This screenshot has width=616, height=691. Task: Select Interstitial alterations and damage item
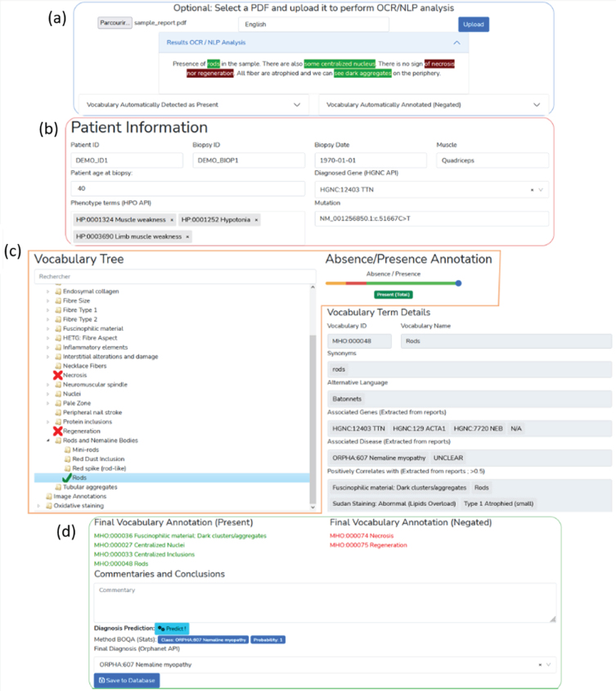[x=110, y=356]
